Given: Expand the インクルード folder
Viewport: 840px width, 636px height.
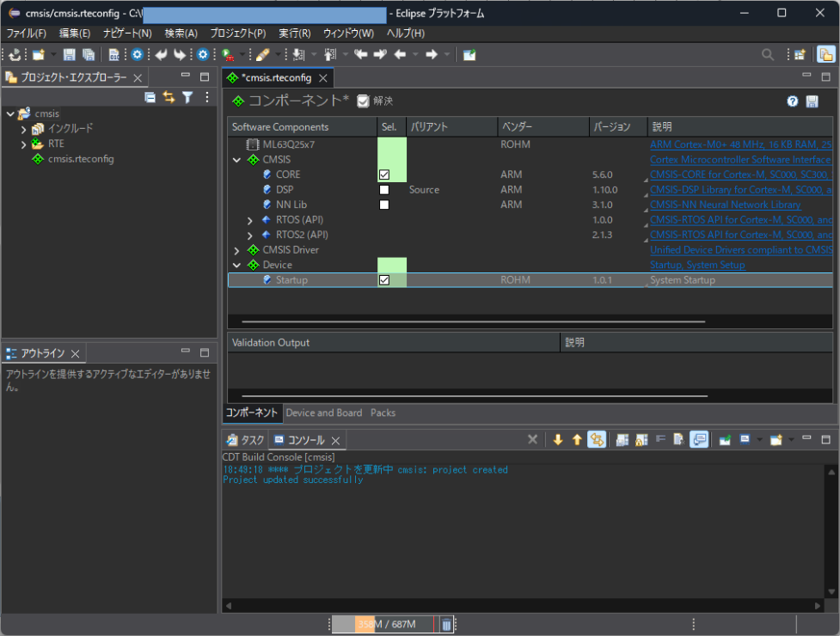Looking at the screenshot, I should pyautogui.click(x=23, y=129).
